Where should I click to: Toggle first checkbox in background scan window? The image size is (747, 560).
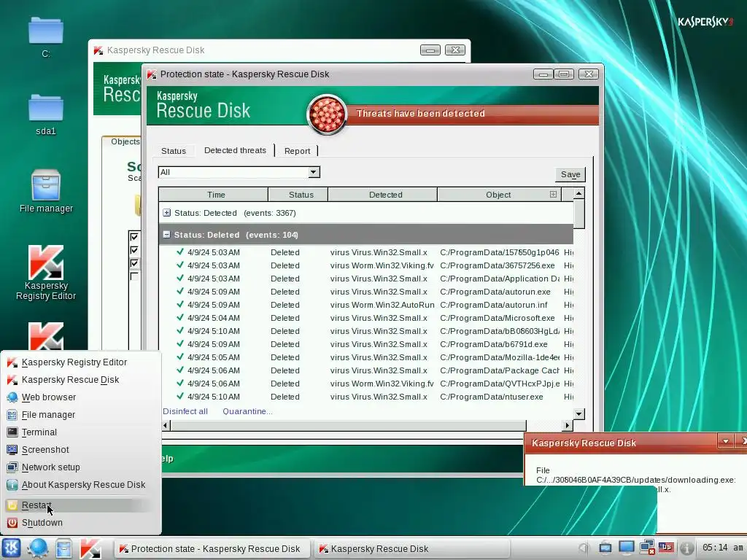(x=134, y=237)
